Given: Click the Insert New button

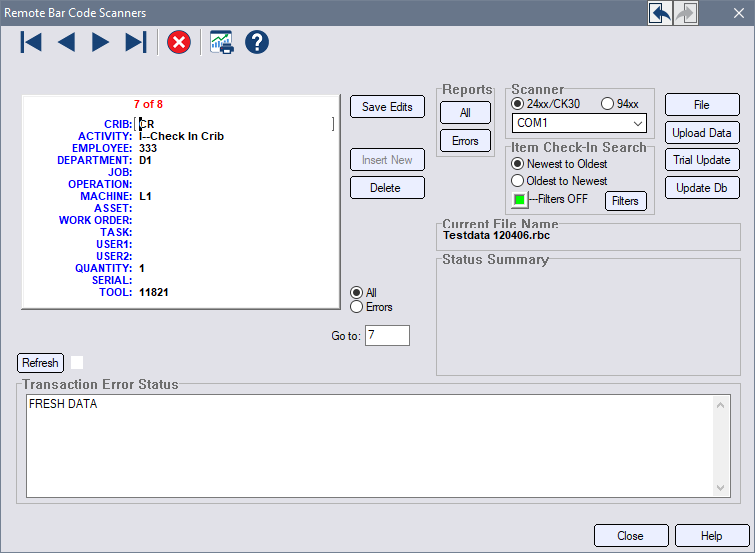Looking at the screenshot, I should [387, 160].
